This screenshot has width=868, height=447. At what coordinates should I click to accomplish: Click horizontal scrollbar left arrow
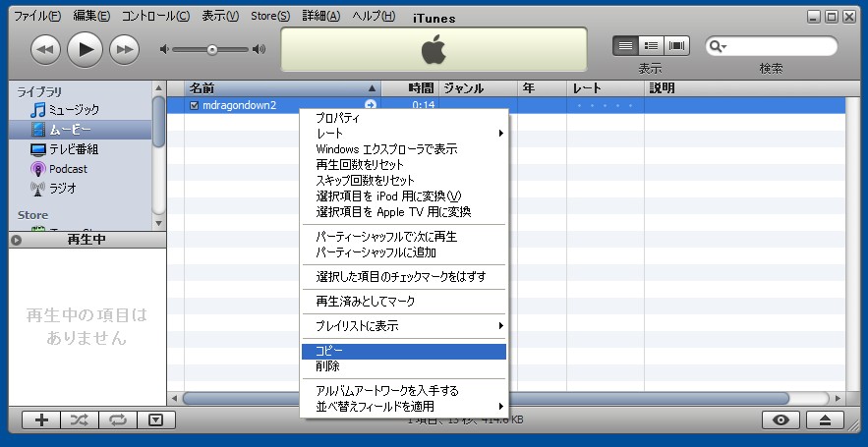[x=174, y=398]
